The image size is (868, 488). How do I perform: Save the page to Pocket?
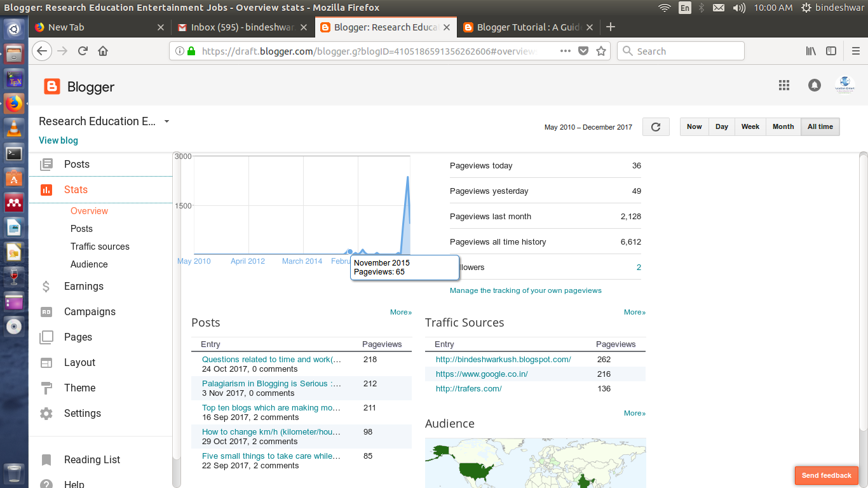point(583,51)
